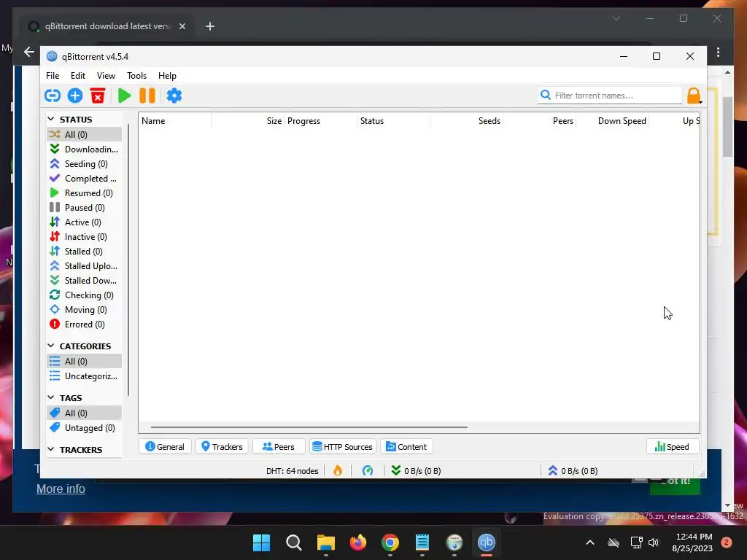This screenshot has width=747, height=560.
Task: Click the orange Lock qBittorrent padlock icon
Action: pos(694,96)
